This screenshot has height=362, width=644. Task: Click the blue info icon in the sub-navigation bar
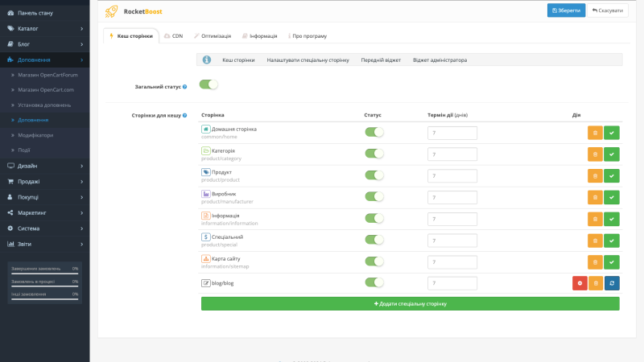[x=207, y=60]
